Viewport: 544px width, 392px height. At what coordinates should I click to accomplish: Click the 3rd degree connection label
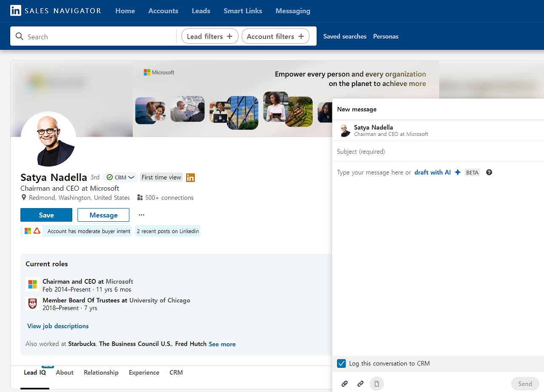pos(95,178)
